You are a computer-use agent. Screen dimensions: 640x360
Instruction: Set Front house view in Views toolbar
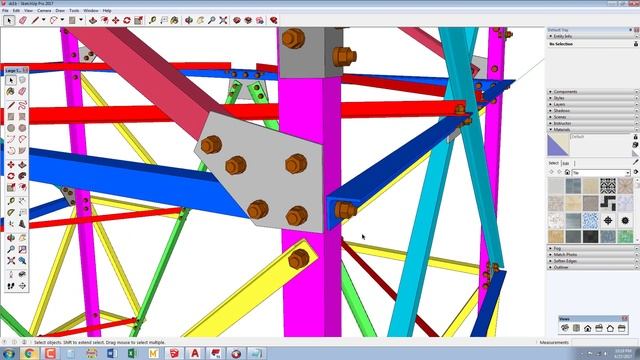click(587, 328)
